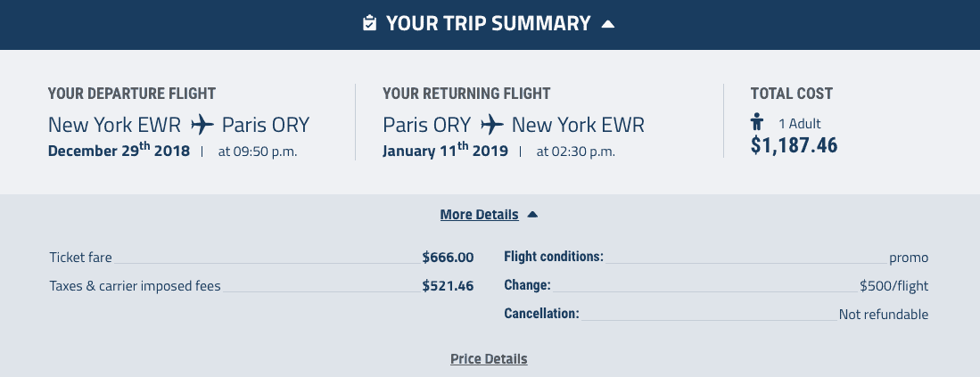This screenshot has height=377, width=980.
Task: Click the airplane icon in departure flight route
Action: click(202, 124)
